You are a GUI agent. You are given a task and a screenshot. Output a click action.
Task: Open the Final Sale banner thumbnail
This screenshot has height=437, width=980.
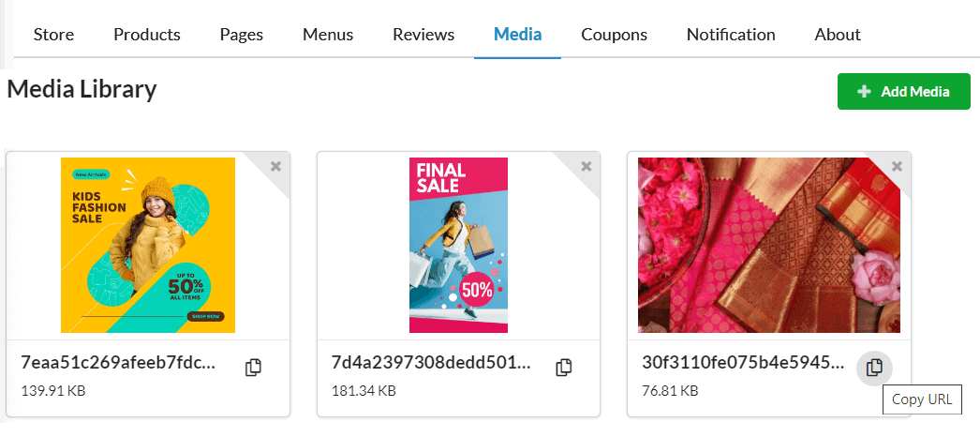pos(459,245)
